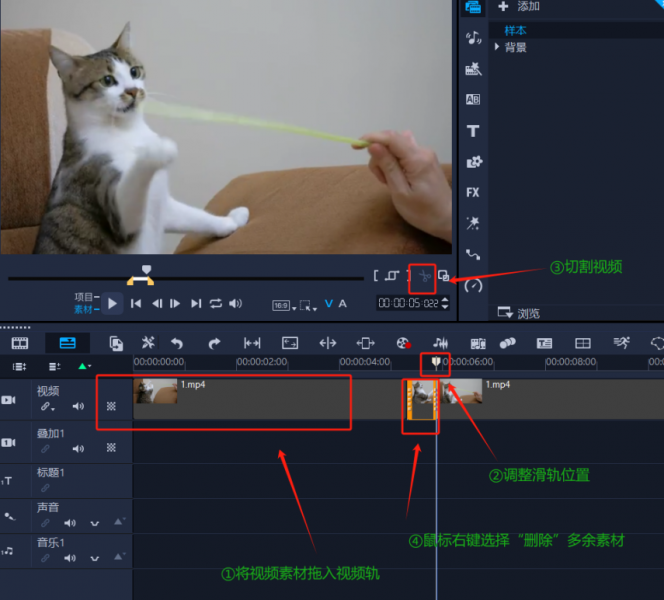The width and height of the screenshot is (664, 600).
Task: Open the record/capture option
Action: click(403, 343)
